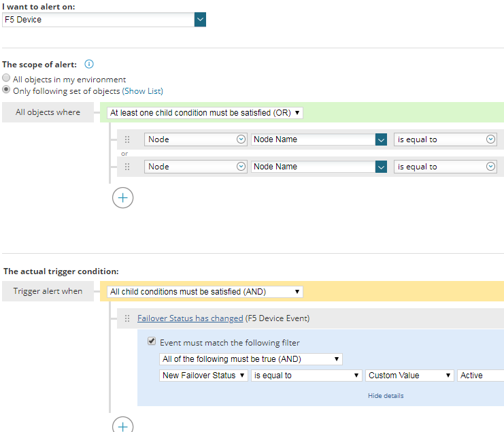Grab drag handle of Failover Status condition

pyautogui.click(x=127, y=318)
